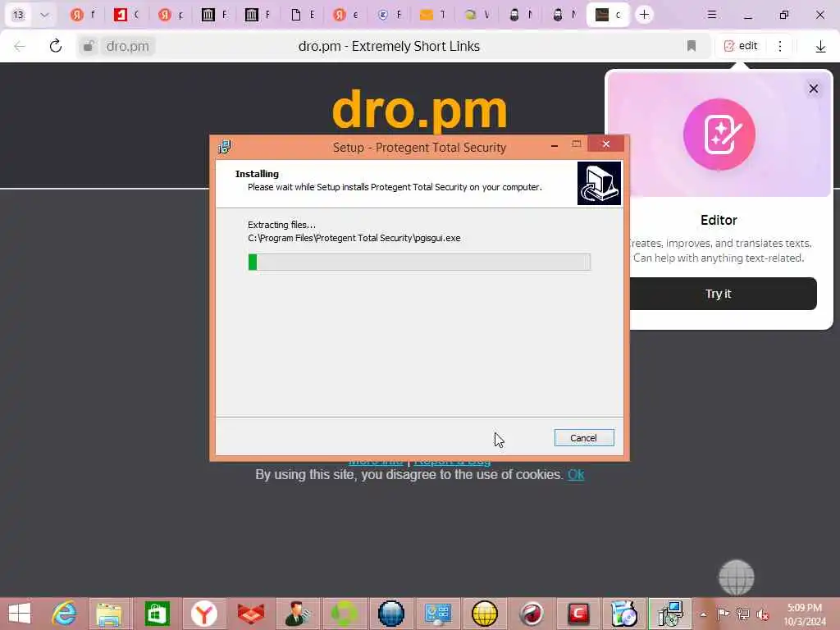840x630 pixels.
Task: Go back using the back arrow
Action: coord(20,46)
